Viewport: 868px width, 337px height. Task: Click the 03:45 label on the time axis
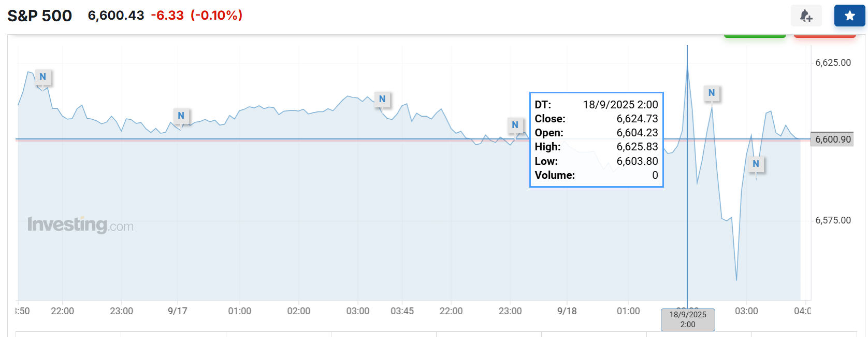(x=402, y=311)
